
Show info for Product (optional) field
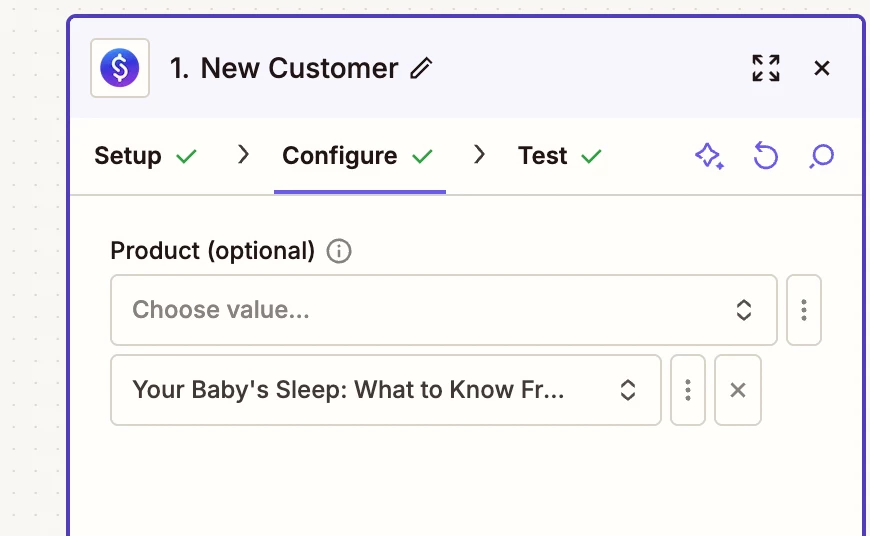click(x=339, y=251)
